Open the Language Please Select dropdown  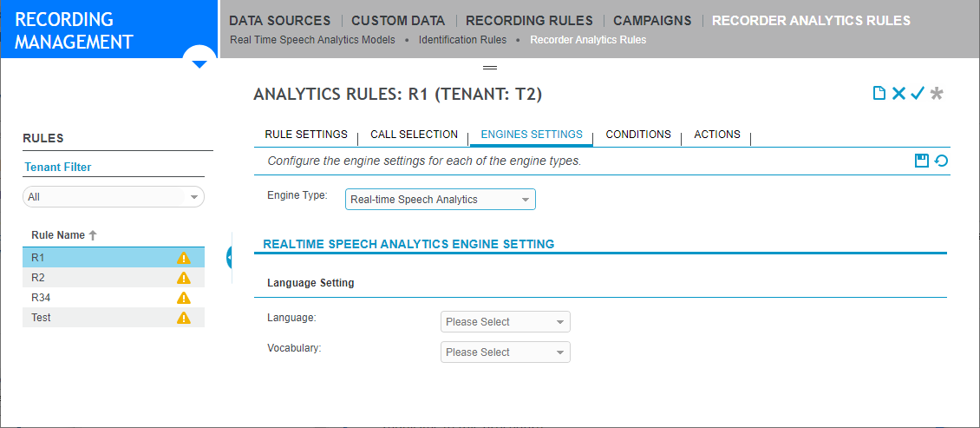[x=505, y=321]
